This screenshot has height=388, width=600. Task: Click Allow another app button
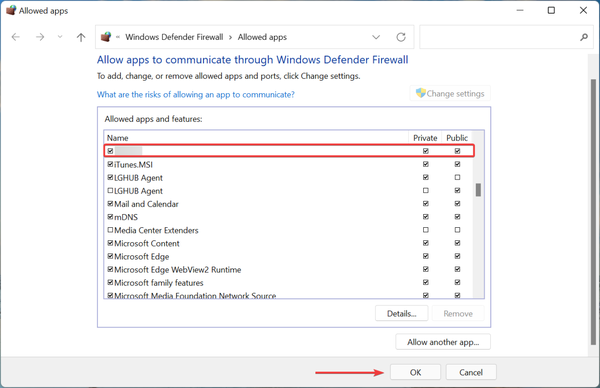pyautogui.click(x=443, y=342)
